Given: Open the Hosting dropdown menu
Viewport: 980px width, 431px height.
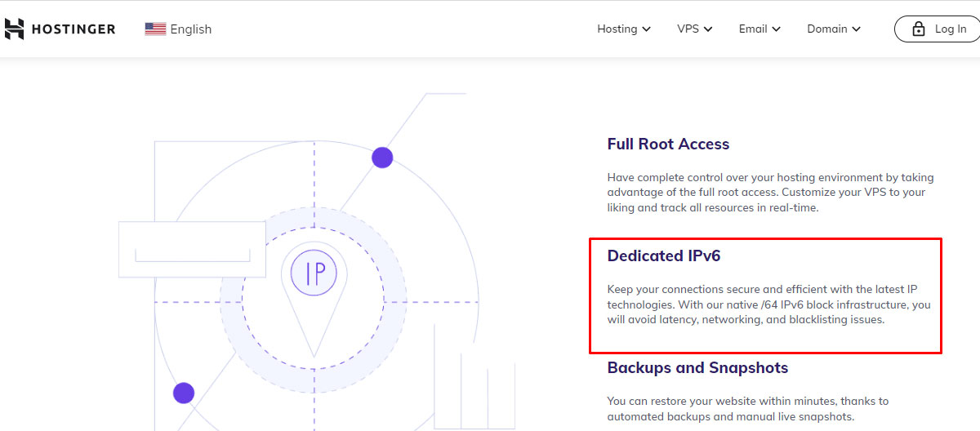Looking at the screenshot, I should 624,29.
